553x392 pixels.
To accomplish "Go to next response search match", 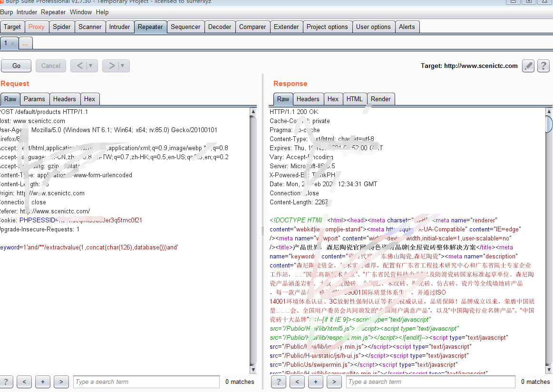I will (334, 382).
